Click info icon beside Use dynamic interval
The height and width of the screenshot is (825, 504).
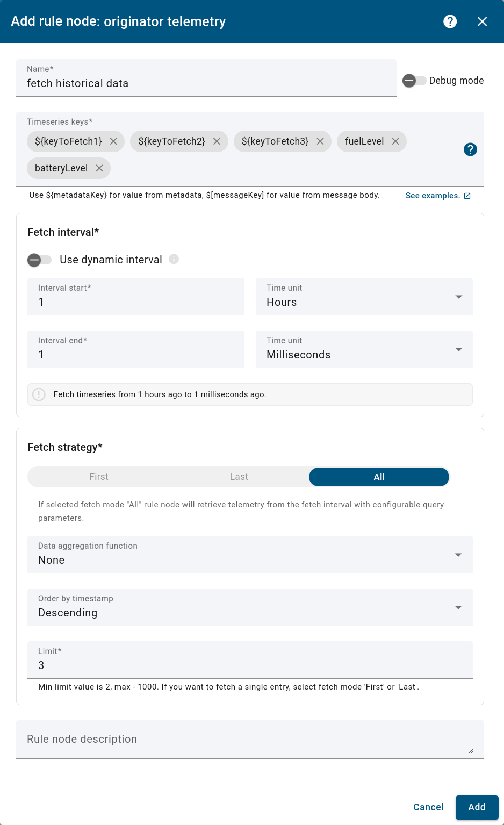coord(174,259)
